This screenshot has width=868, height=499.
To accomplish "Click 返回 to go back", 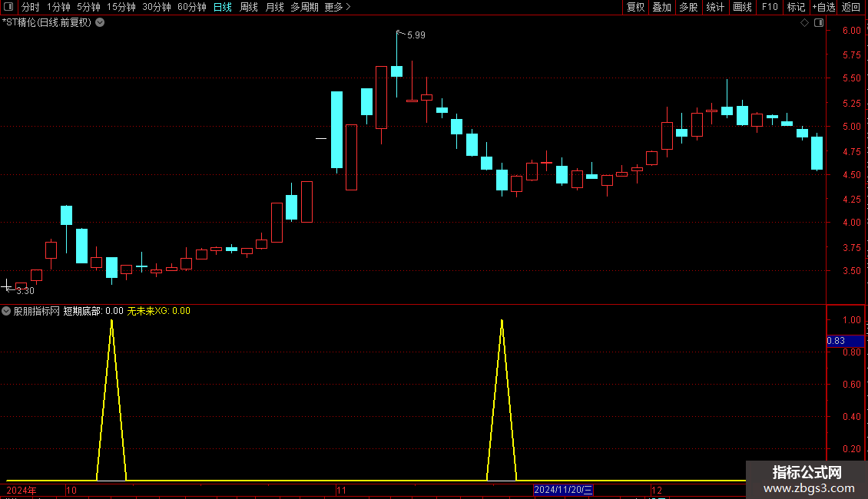I will click(851, 7).
